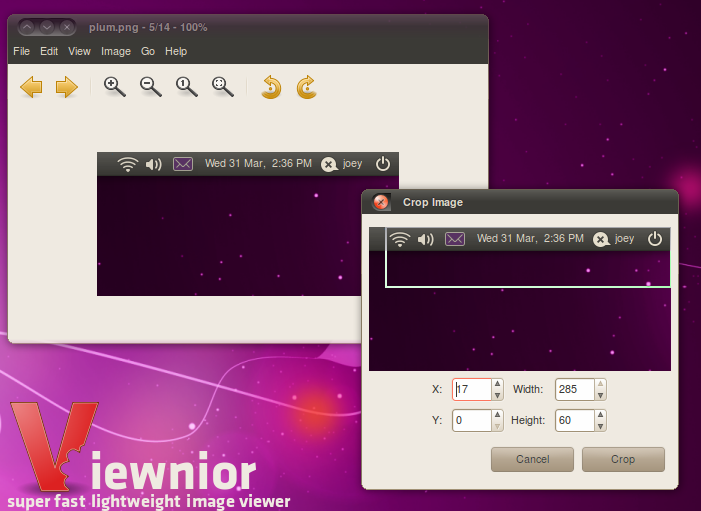This screenshot has height=511, width=701.
Task: Open the View menu
Action: tap(80, 51)
